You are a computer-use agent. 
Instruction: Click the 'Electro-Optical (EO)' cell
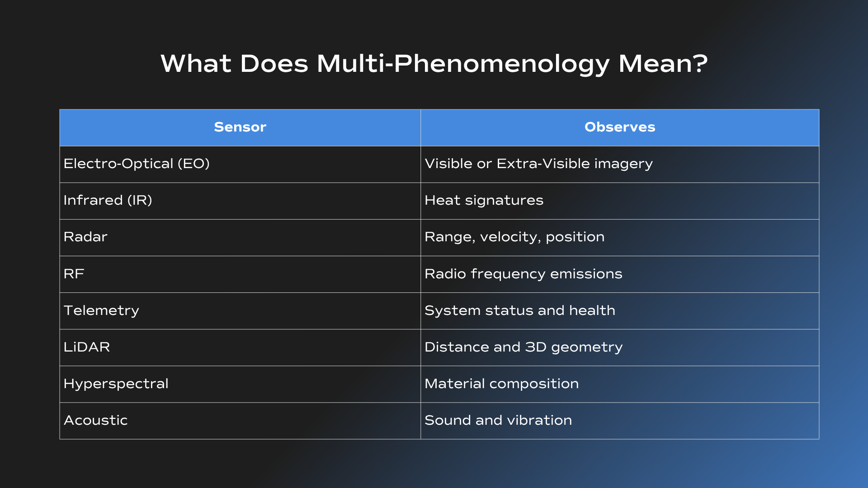point(240,164)
